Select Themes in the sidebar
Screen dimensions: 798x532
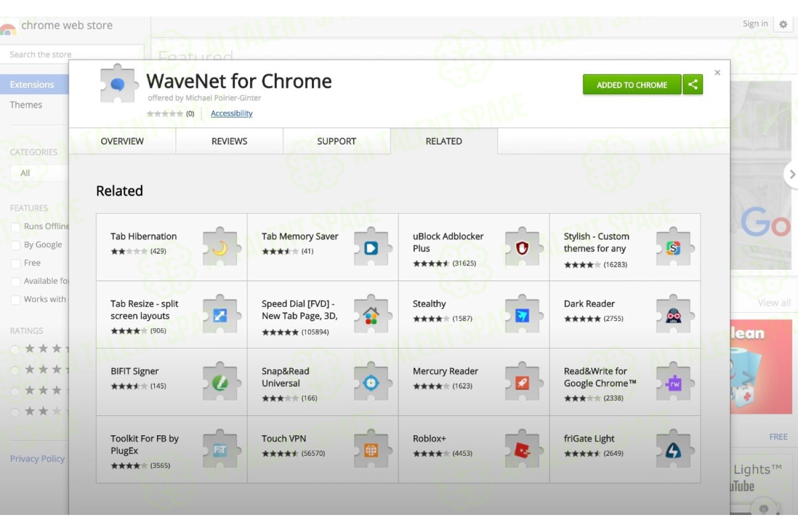[26, 105]
